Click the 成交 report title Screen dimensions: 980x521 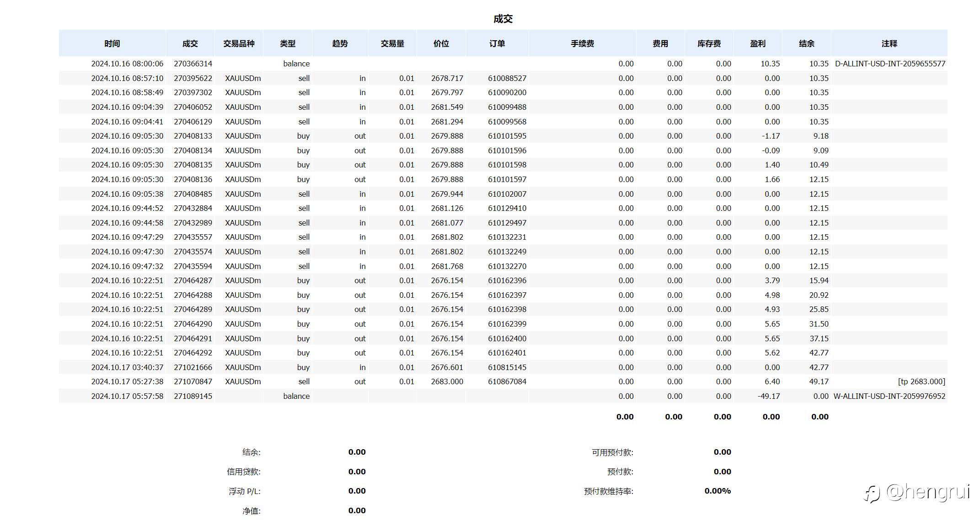(503, 19)
